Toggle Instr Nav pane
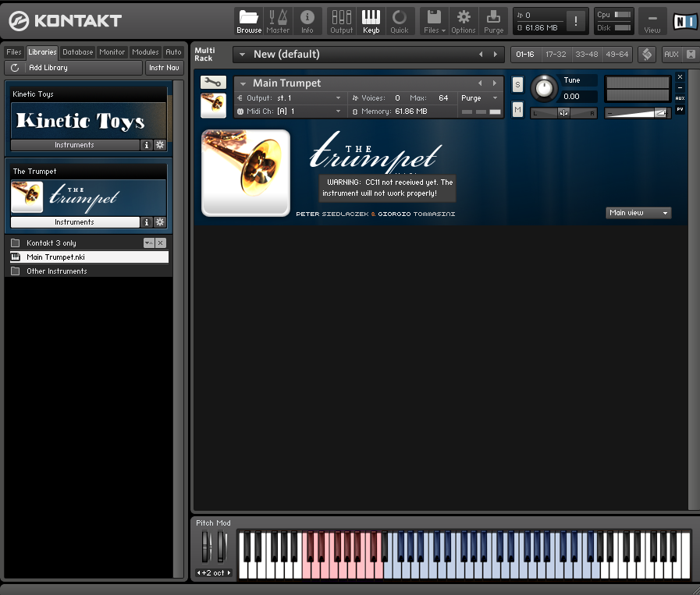700x595 pixels. pyautogui.click(x=164, y=68)
